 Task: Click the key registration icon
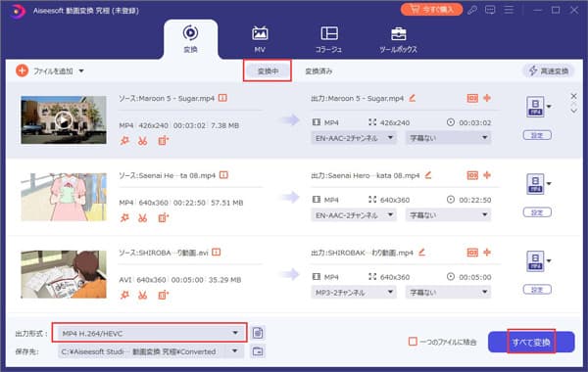(472, 10)
